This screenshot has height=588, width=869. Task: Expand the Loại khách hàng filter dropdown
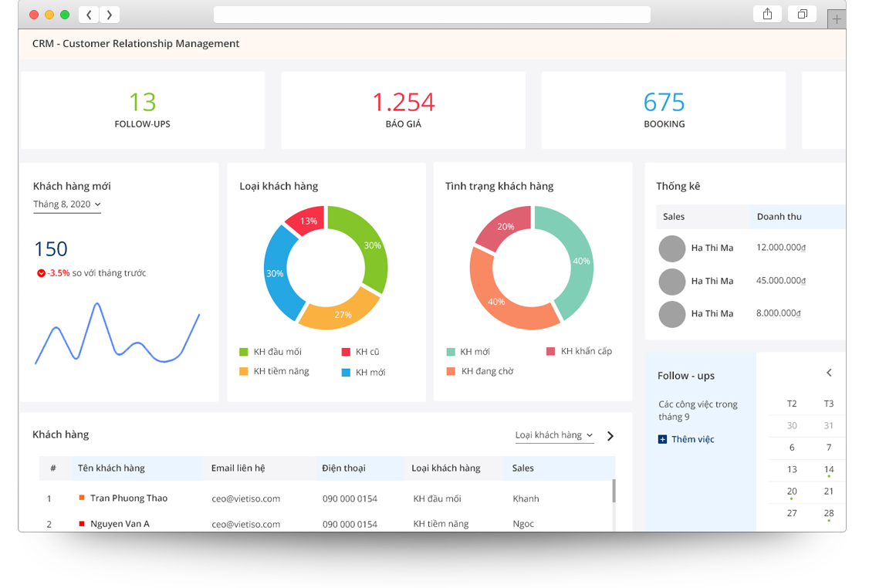tap(554, 435)
